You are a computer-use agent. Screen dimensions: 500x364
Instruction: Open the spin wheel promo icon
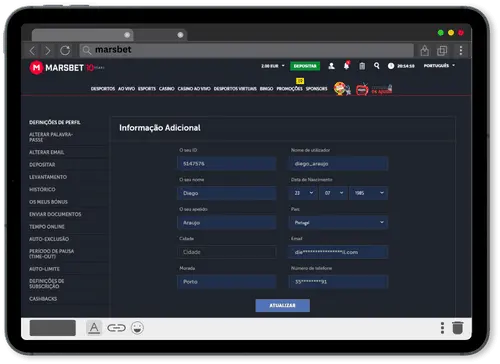[342, 89]
